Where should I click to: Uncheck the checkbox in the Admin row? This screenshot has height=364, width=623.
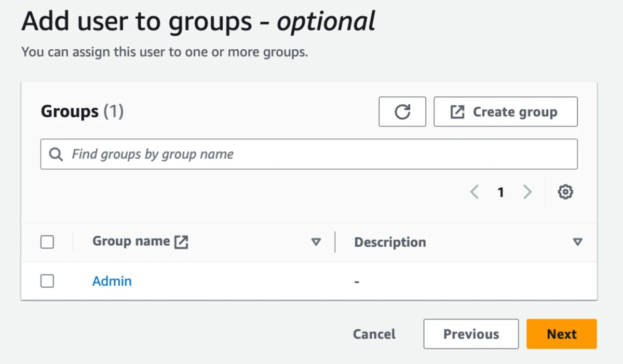pos(47,281)
